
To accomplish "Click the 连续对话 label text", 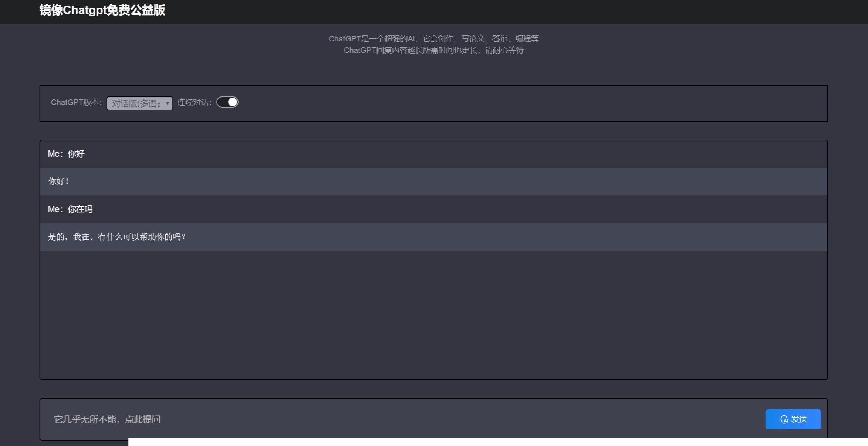I will 195,102.
